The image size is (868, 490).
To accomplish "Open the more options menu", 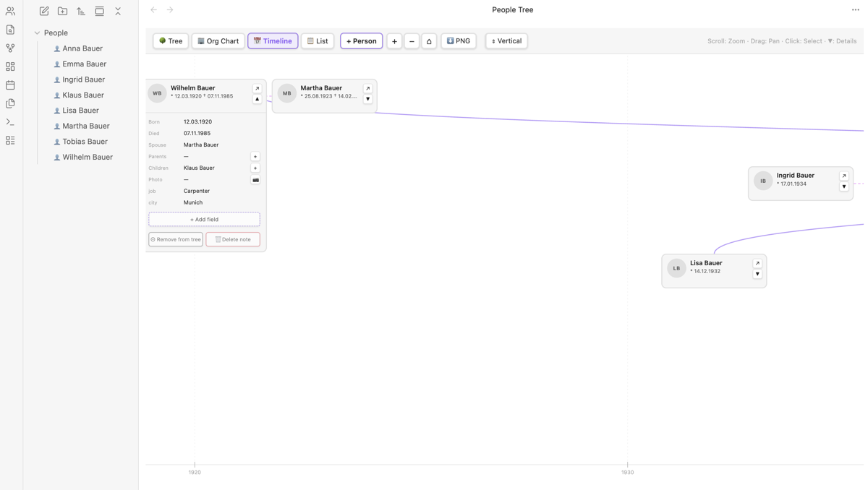I will click(855, 10).
